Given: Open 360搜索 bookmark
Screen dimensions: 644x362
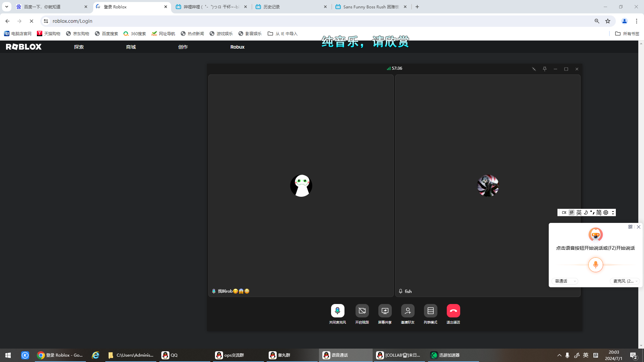Looking at the screenshot, I should 135,34.
